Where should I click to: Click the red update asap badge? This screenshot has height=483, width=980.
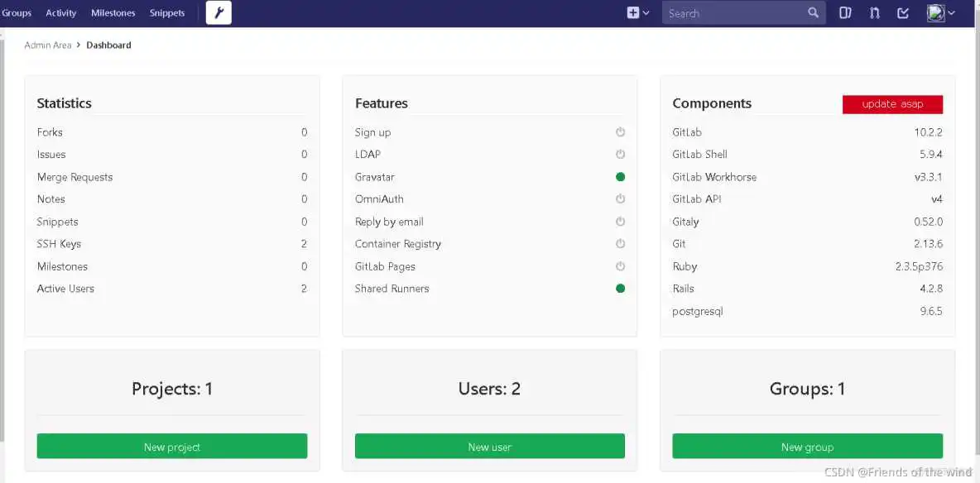pyautogui.click(x=892, y=104)
